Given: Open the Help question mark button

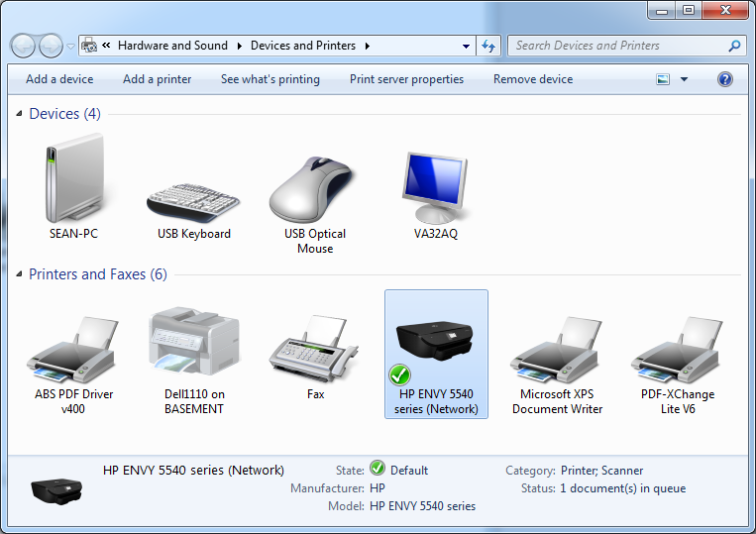Looking at the screenshot, I should [724, 79].
